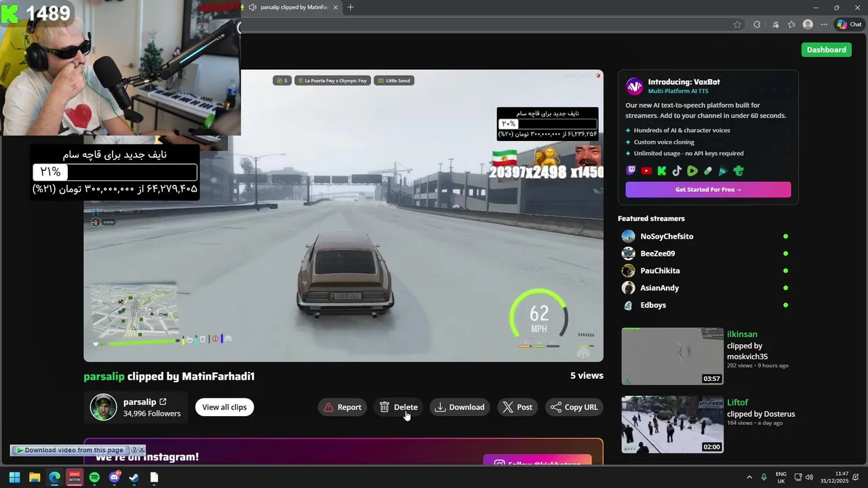Click the party popper platform icon

pyautogui.click(x=723, y=171)
